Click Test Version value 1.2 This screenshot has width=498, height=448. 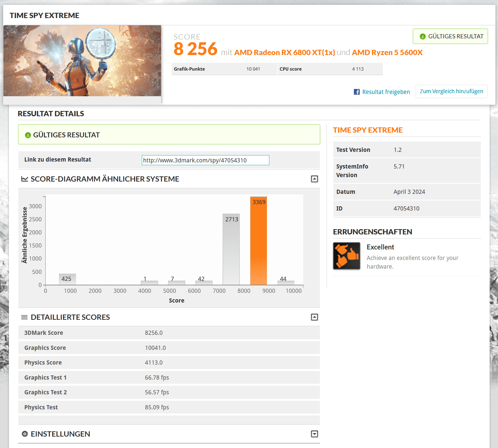pos(398,150)
